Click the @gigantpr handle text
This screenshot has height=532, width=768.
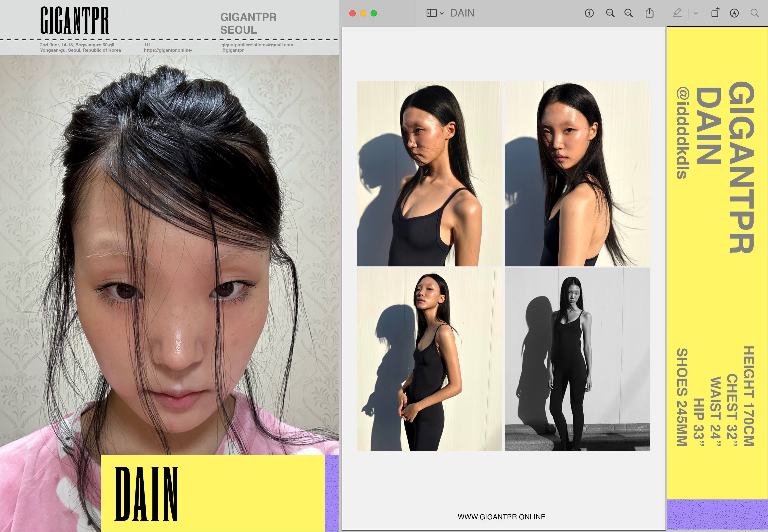tap(233, 50)
